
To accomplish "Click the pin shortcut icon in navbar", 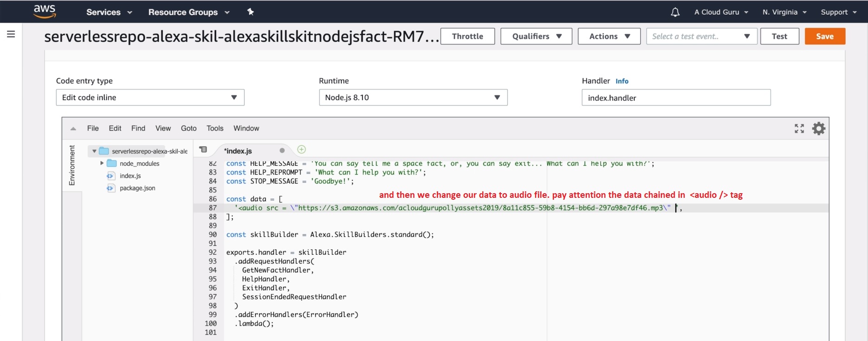I will (250, 12).
